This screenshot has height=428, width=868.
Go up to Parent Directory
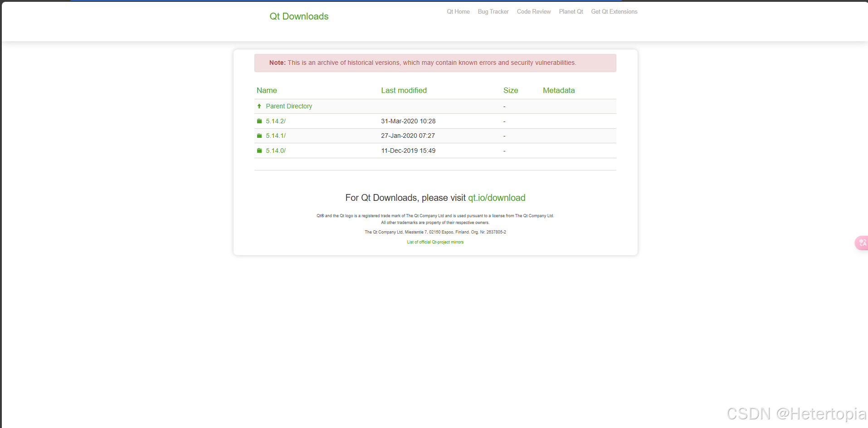(289, 106)
